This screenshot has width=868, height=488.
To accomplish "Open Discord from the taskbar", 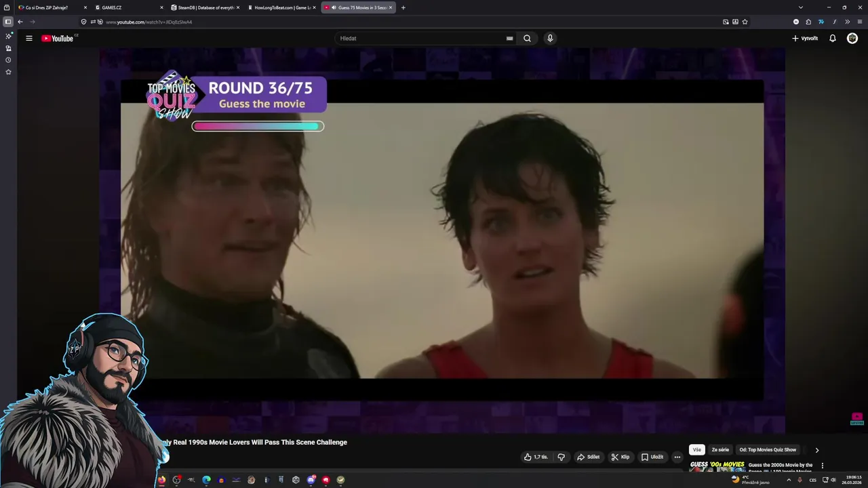I will (311, 480).
